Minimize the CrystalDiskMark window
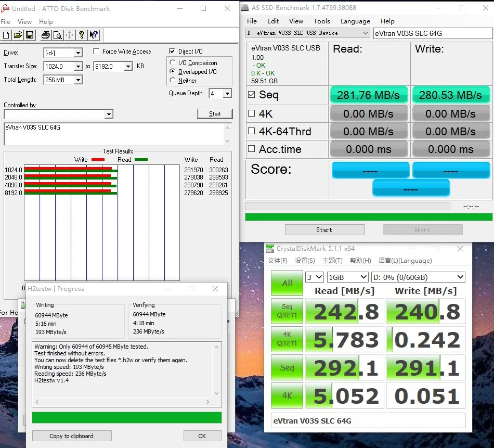 click(413, 249)
